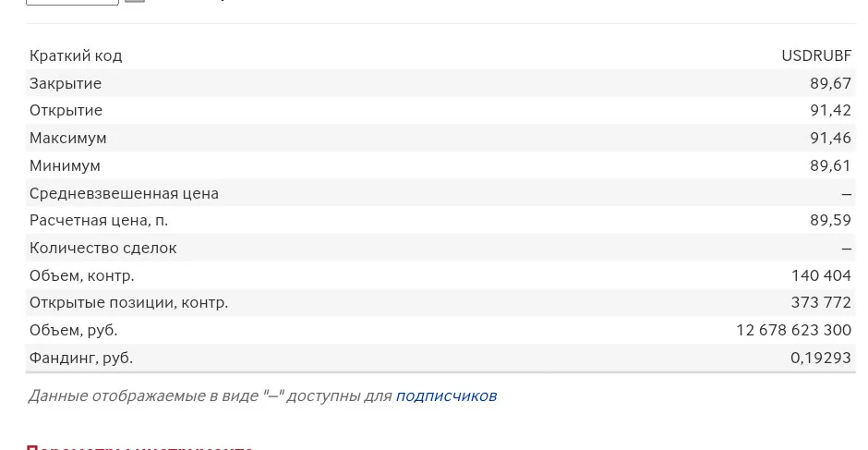Click the Открытые позиции value 373 772
The width and height of the screenshot is (868, 450).
point(822,302)
